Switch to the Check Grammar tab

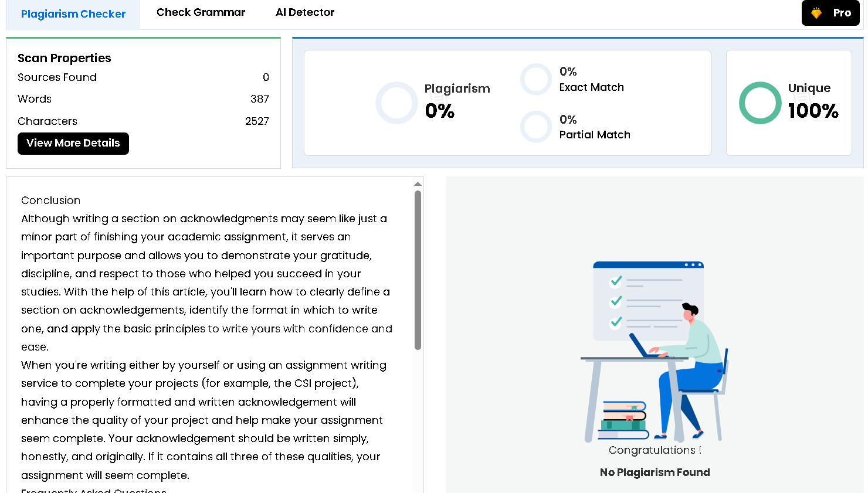(x=201, y=12)
